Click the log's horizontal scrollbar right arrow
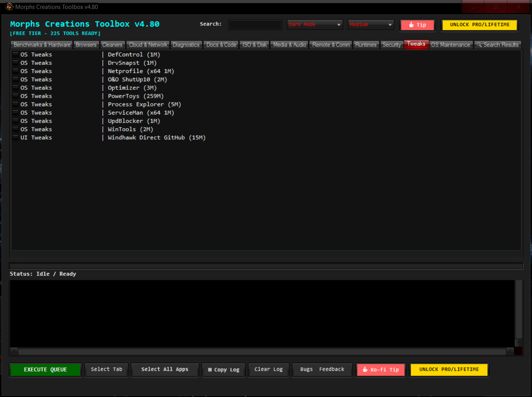Image resolution: width=532 pixels, height=397 pixels. point(510,351)
